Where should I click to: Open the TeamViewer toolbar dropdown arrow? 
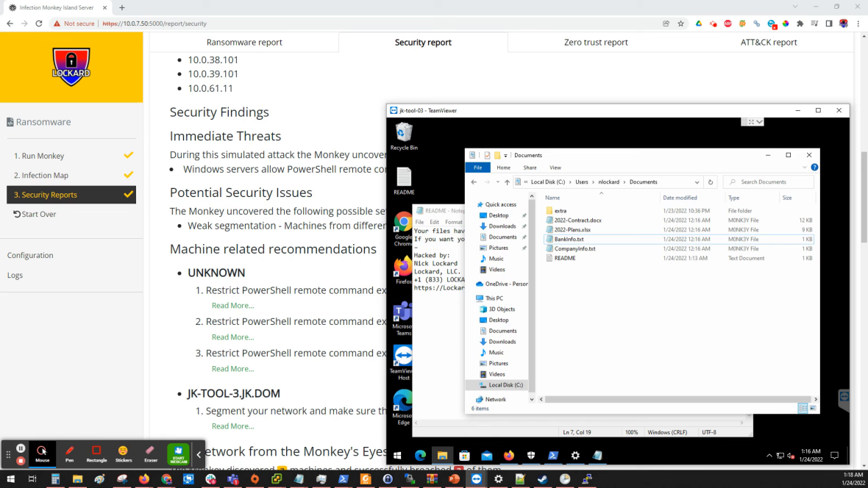(x=759, y=122)
